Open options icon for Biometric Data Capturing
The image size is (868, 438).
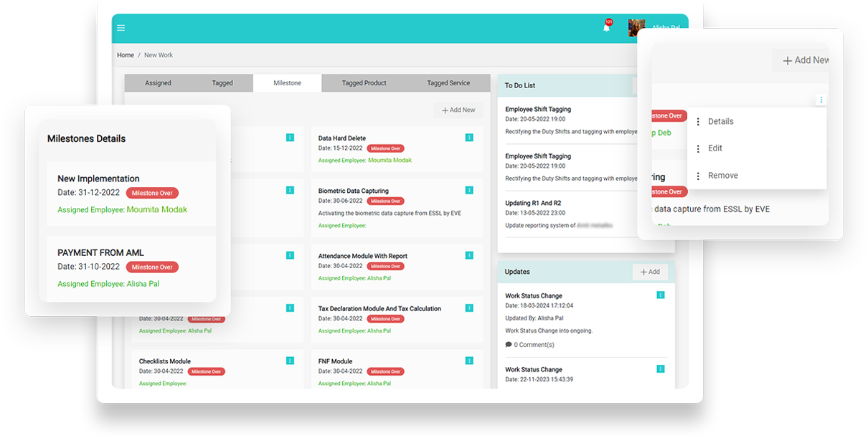(x=469, y=190)
